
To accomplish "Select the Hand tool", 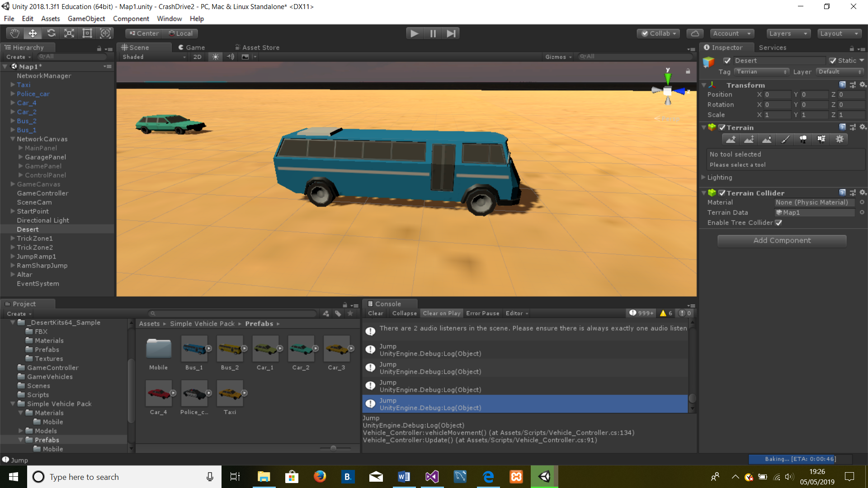I will (x=15, y=33).
